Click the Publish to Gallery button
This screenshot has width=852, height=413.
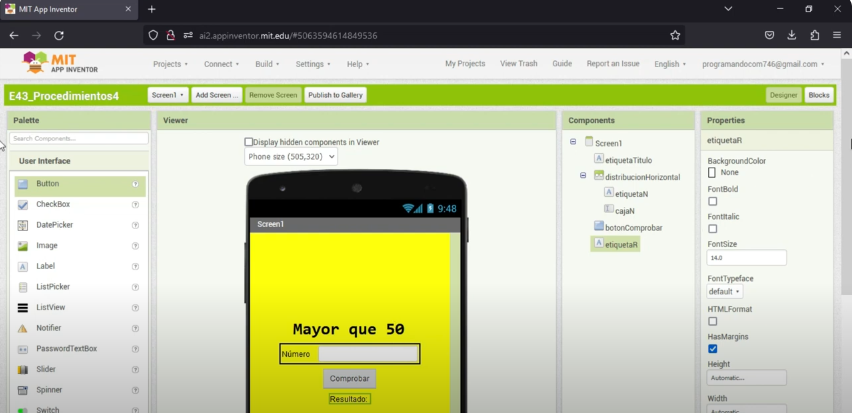coord(335,95)
